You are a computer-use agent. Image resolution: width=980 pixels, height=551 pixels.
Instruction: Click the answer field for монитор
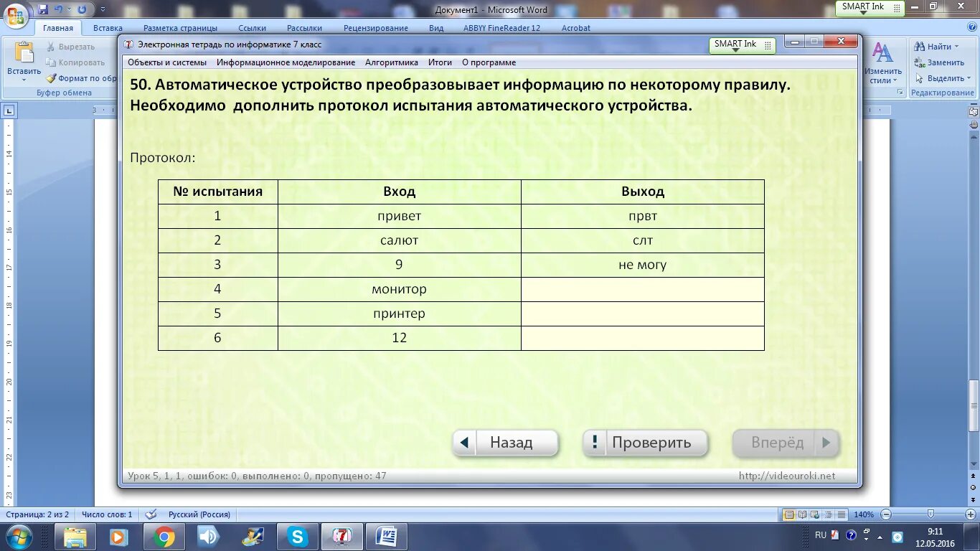point(643,289)
